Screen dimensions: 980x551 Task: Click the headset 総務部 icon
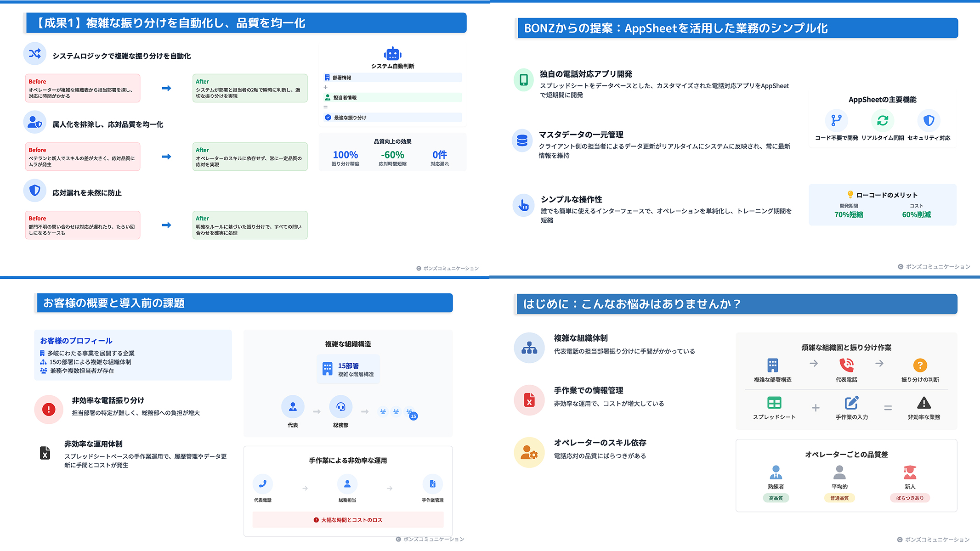pyautogui.click(x=340, y=407)
